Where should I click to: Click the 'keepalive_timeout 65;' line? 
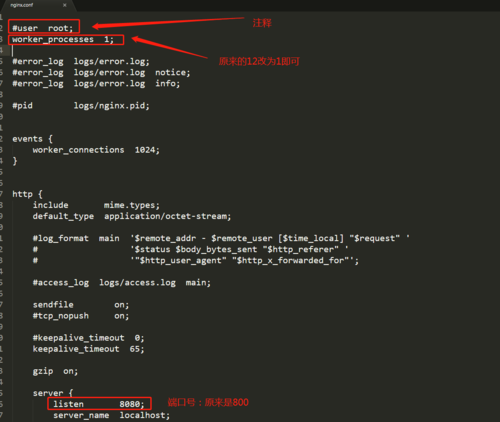89,349
